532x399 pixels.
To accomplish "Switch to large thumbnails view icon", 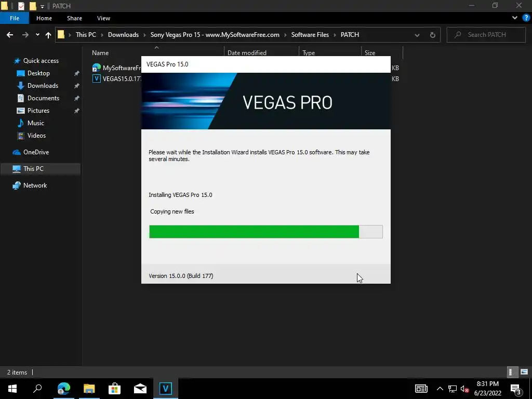I will tap(524, 372).
